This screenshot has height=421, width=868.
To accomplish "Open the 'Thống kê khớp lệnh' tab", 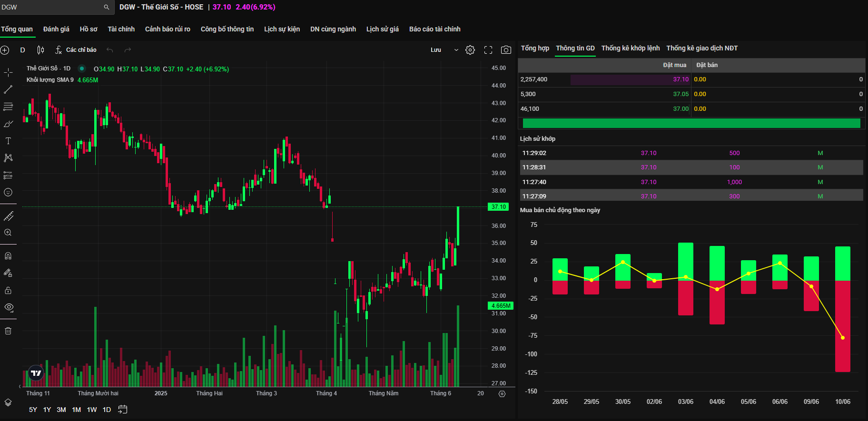I will point(631,48).
